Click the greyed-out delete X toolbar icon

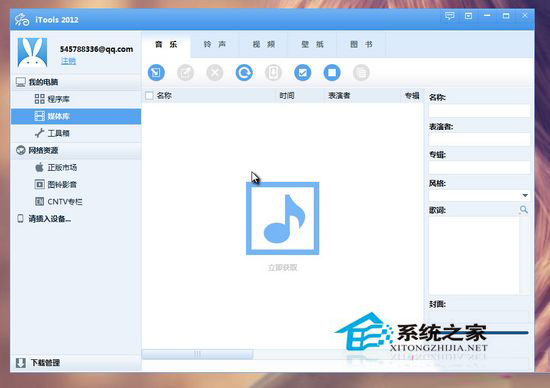click(215, 73)
